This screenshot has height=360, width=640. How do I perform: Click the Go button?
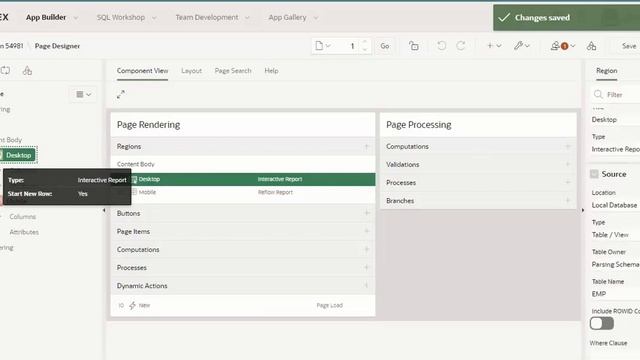[384, 46]
